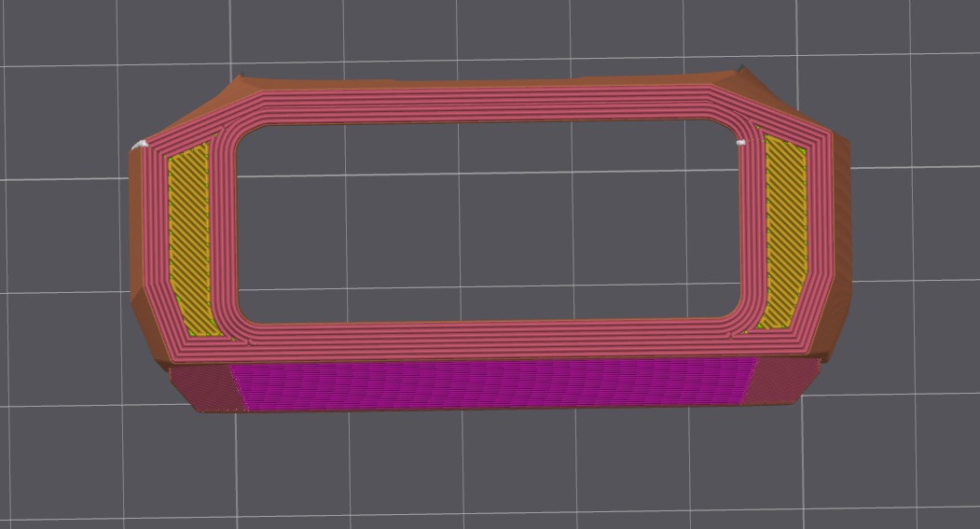Click the white seam marker on the left outer edge
Image resolution: width=980 pixels, height=529 pixels.
click(141, 145)
